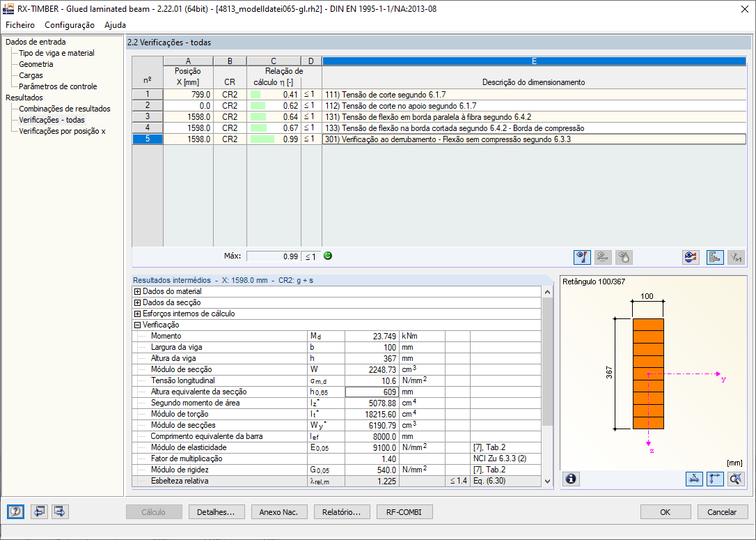Select highlighted row 5 header
The height and width of the screenshot is (540, 756).
(x=148, y=139)
